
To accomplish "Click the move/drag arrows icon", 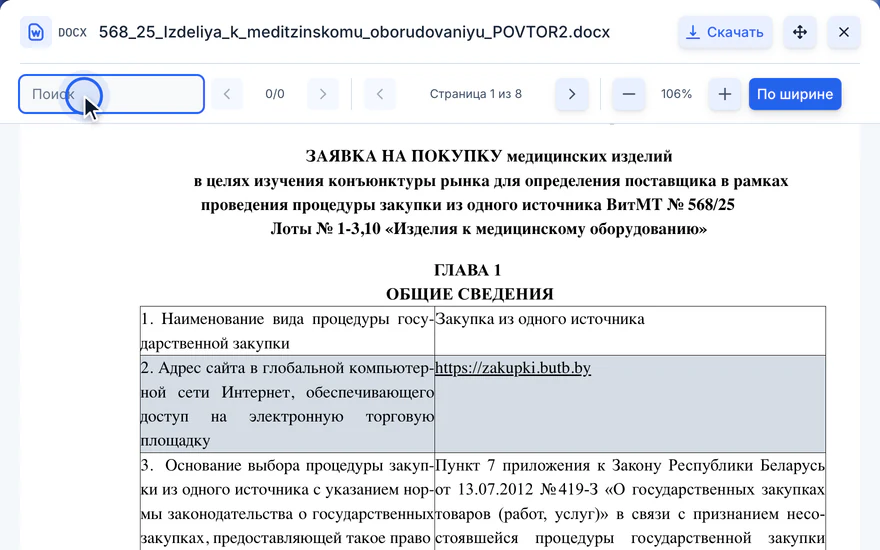I will point(800,32).
